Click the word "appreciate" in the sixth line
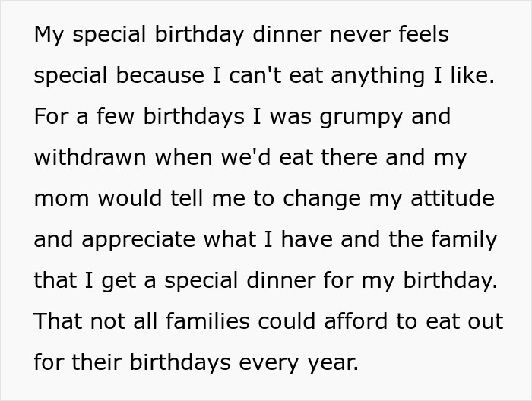Screen dimensions: 532x401 click(x=138, y=240)
